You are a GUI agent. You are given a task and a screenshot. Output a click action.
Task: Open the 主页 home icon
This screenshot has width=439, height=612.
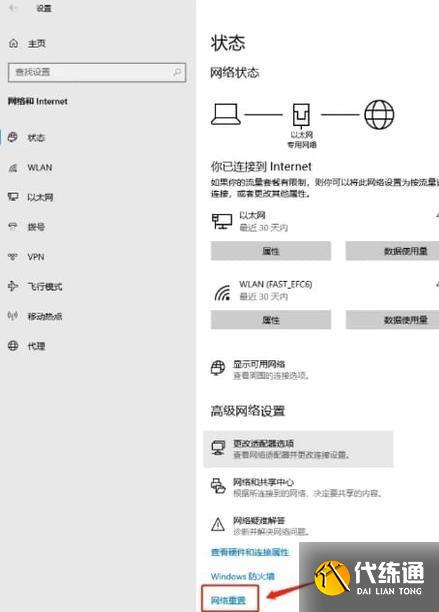coord(13,43)
